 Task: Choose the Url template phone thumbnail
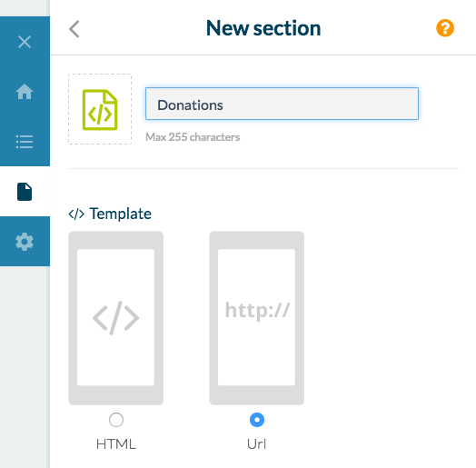tap(257, 318)
